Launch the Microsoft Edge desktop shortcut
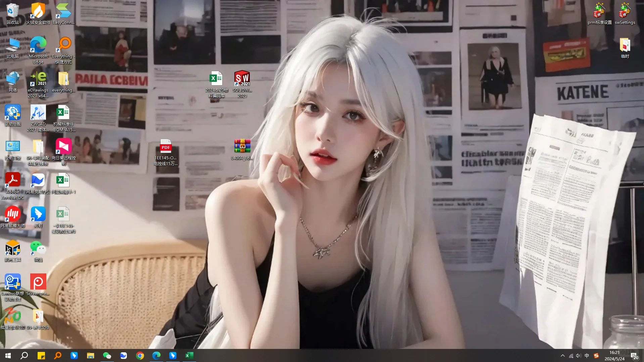The height and width of the screenshot is (362, 644). (x=38, y=50)
